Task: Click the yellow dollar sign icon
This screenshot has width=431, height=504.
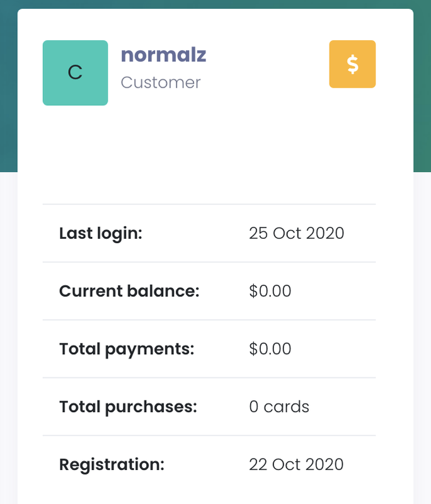Action: 352,64
